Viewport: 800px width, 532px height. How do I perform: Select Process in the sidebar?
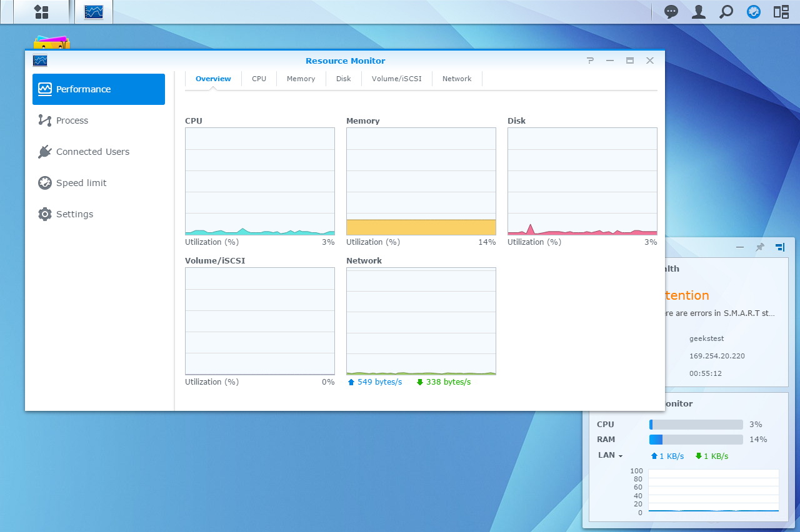[72, 121]
